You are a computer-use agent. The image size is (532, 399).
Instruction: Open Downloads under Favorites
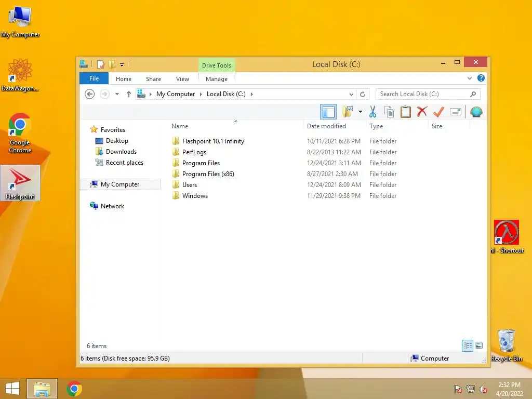coord(121,152)
